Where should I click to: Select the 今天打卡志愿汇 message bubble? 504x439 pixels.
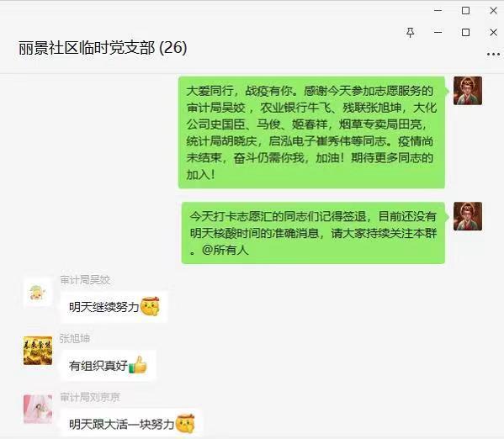(x=313, y=233)
